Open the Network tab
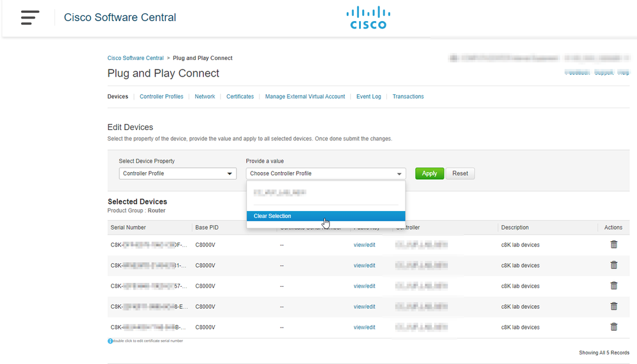The width and height of the screenshot is (637, 364). click(x=205, y=97)
